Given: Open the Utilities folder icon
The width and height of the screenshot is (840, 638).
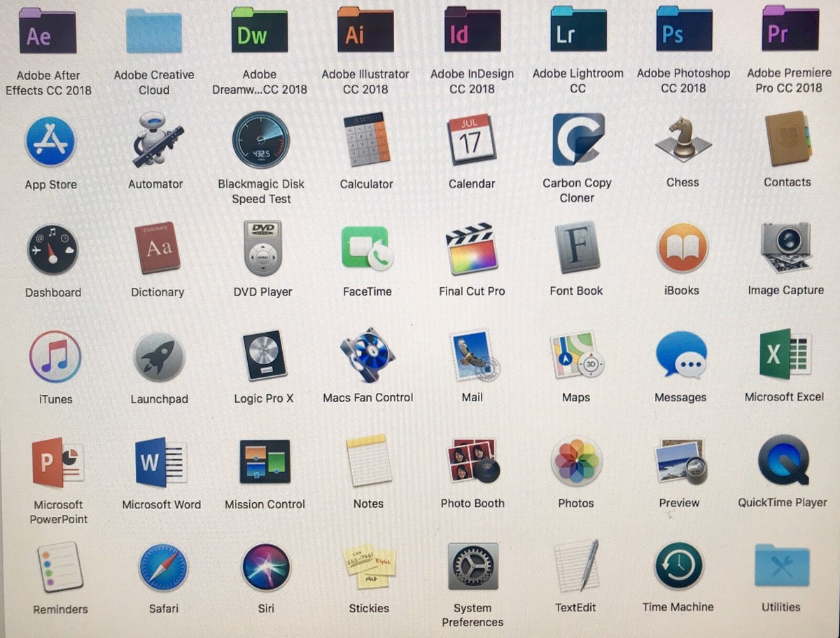Looking at the screenshot, I should tap(782, 565).
